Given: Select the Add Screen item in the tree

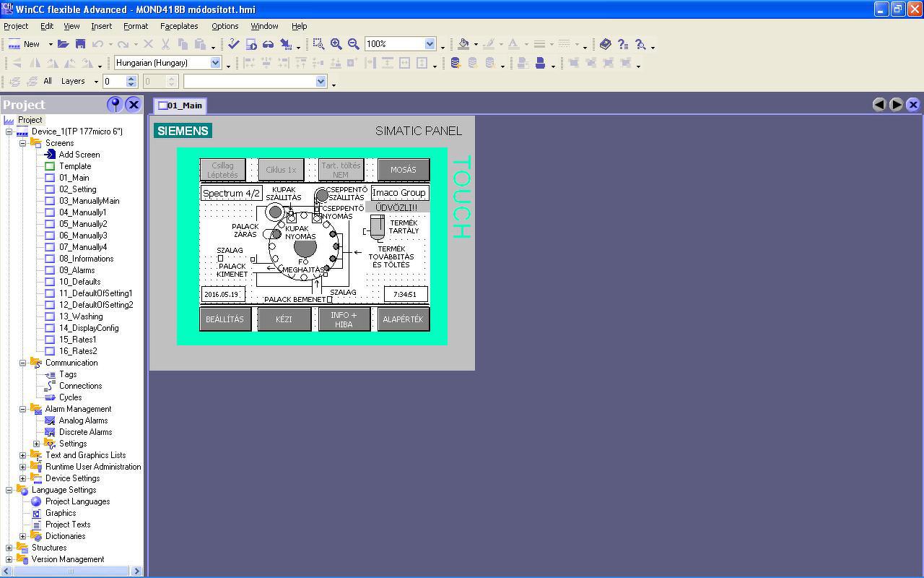Looking at the screenshot, I should pos(79,155).
